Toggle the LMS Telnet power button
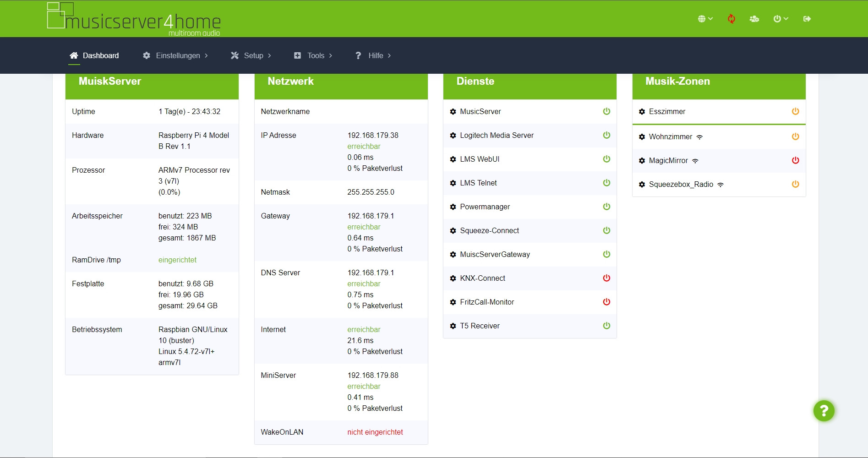This screenshot has height=458, width=868. pyautogui.click(x=606, y=183)
